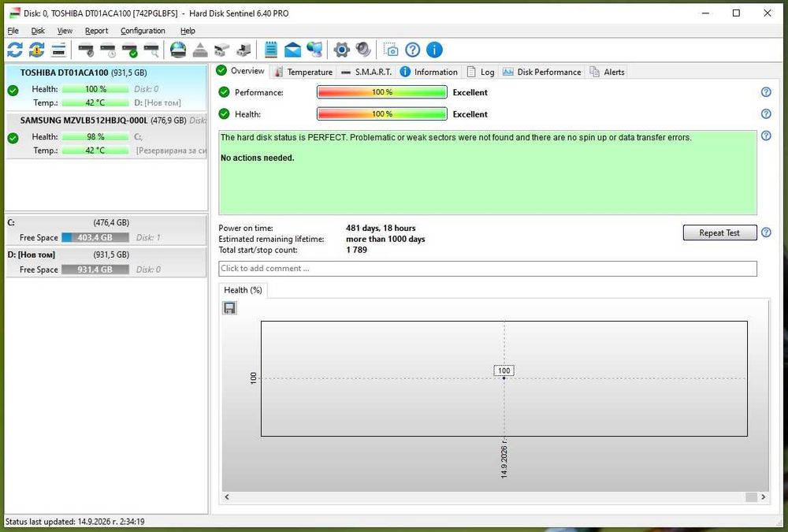The width and height of the screenshot is (788, 532).
Task: Click help icon beside status text box
Action: [x=766, y=136]
